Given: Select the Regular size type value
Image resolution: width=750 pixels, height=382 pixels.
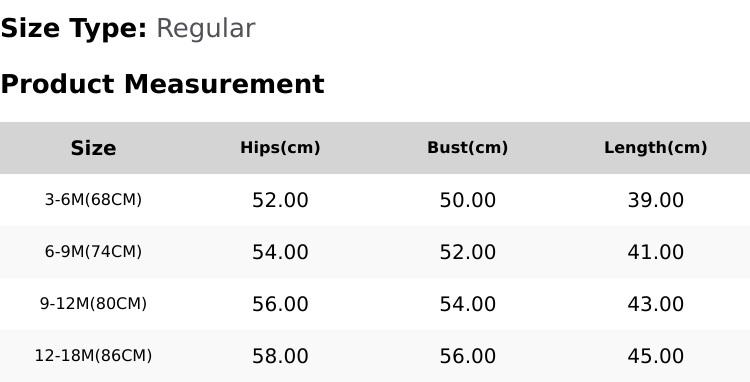Looking at the screenshot, I should pyautogui.click(x=206, y=29).
